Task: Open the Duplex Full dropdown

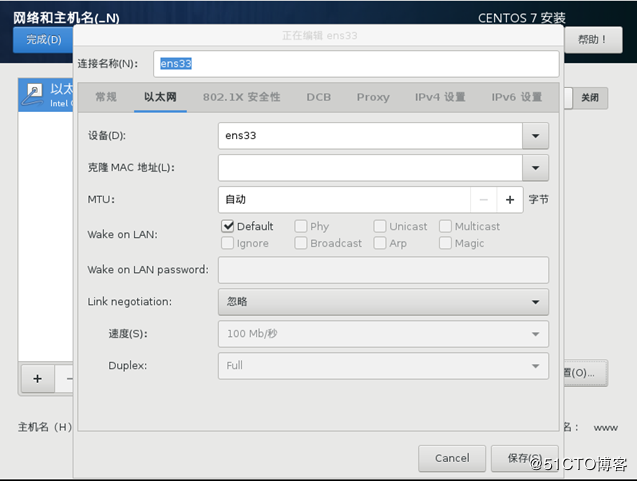Action: [x=383, y=366]
